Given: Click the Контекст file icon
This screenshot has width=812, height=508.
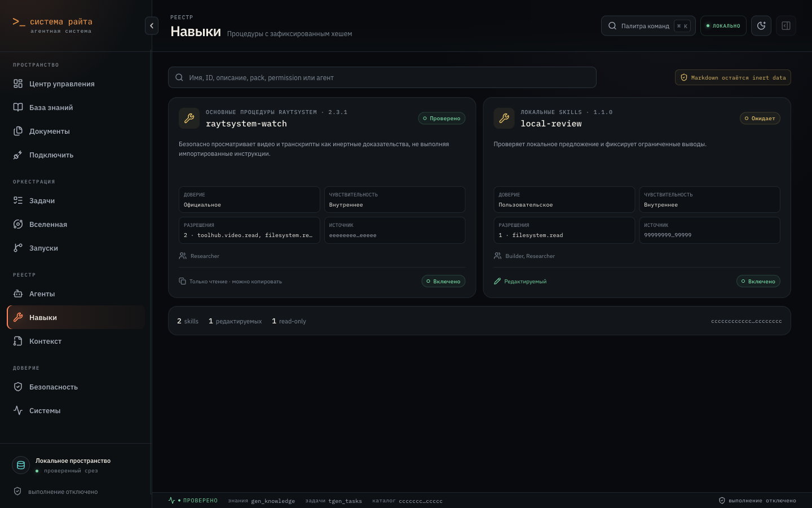Looking at the screenshot, I should [18, 341].
